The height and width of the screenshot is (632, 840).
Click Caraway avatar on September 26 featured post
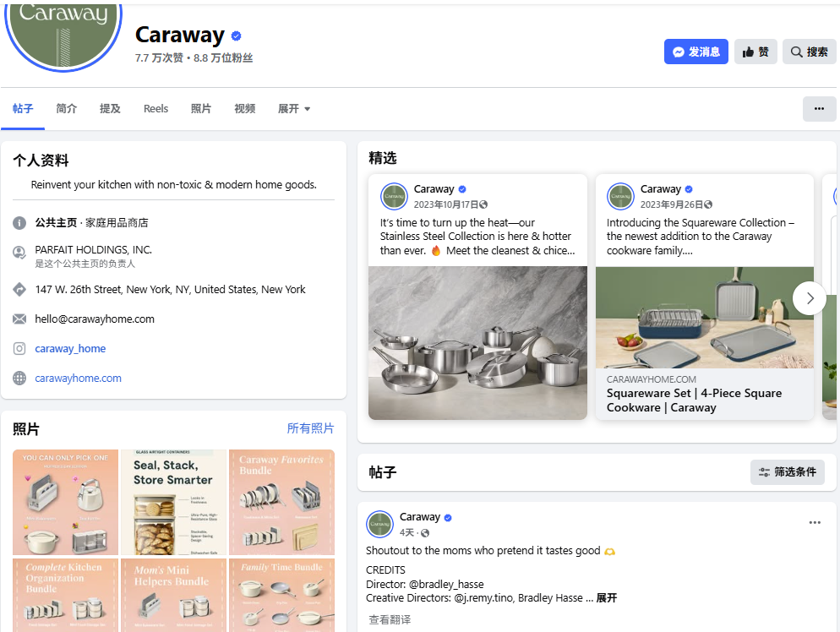click(621, 197)
